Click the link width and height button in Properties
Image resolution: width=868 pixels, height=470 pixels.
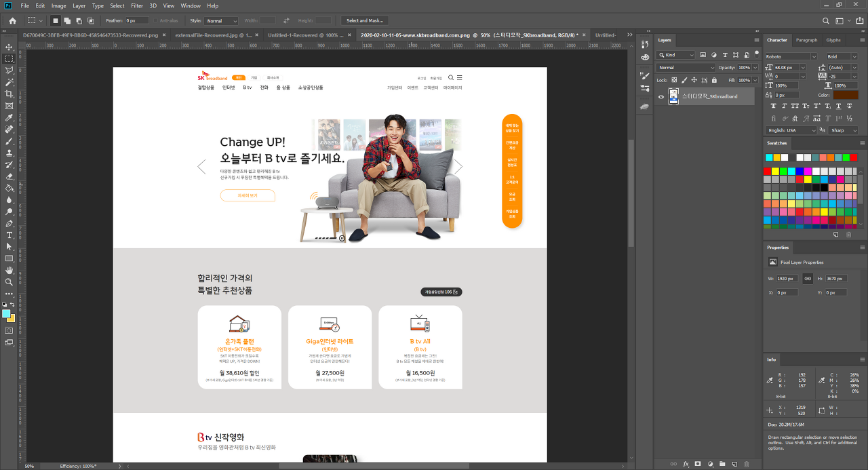point(808,279)
